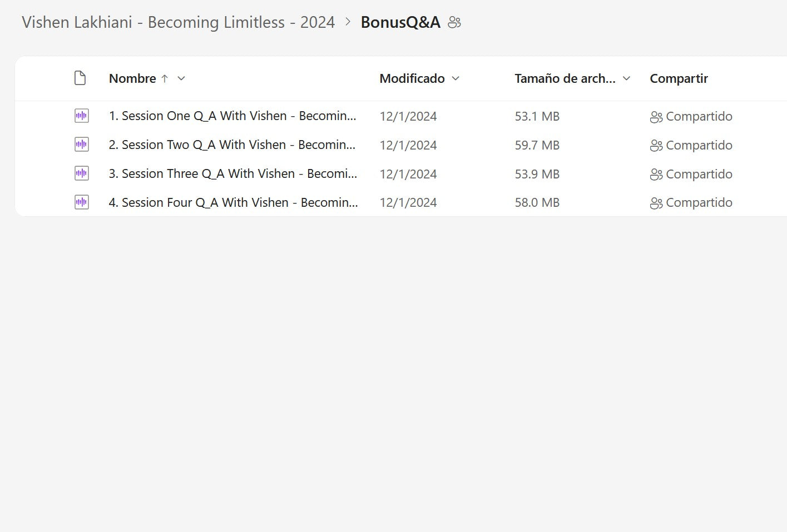Image resolution: width=787 pixels, height=532 pixels.
Task: Click audio file icon for Session Three
Action: click(x=81, y=173)
